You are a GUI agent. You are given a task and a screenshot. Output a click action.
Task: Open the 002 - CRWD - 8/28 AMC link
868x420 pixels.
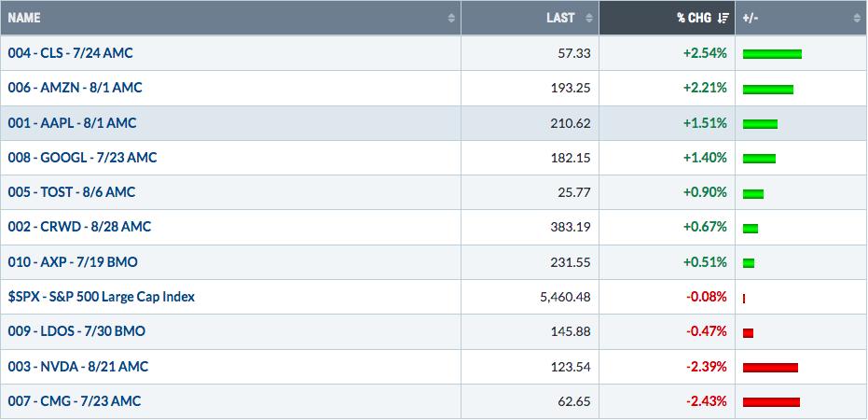79,227
